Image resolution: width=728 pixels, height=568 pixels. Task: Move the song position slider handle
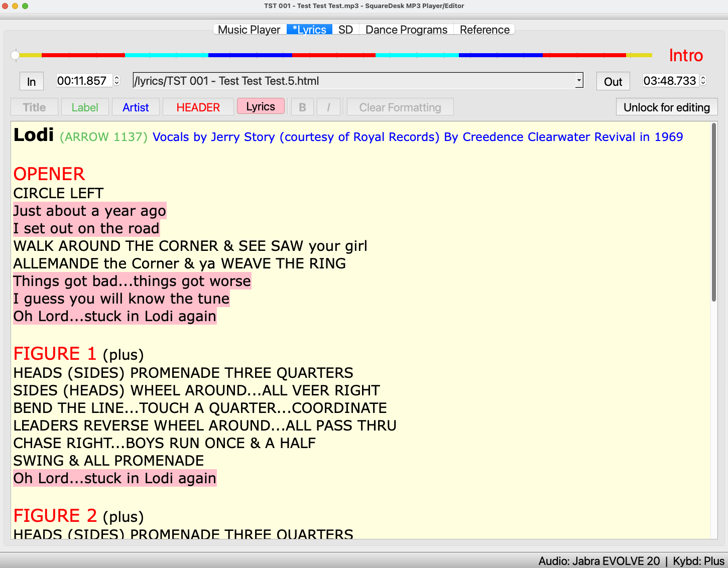[x=15, y=55]
